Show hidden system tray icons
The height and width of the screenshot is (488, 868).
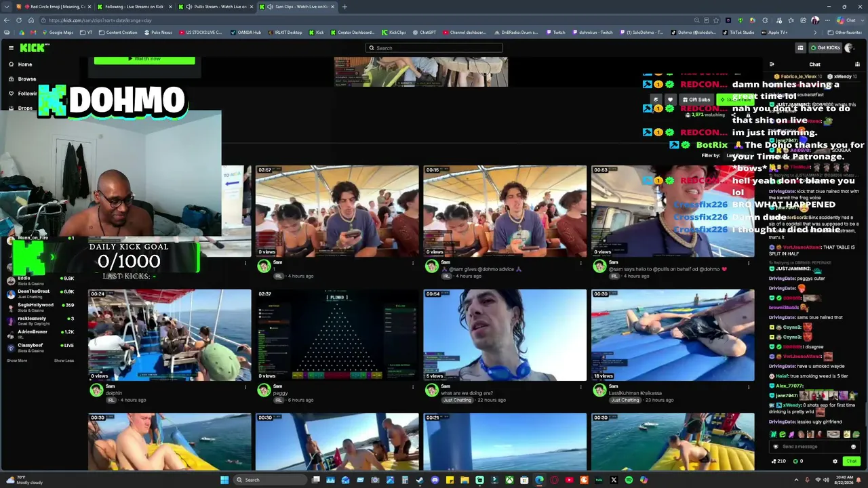click(x=797, y=480)
